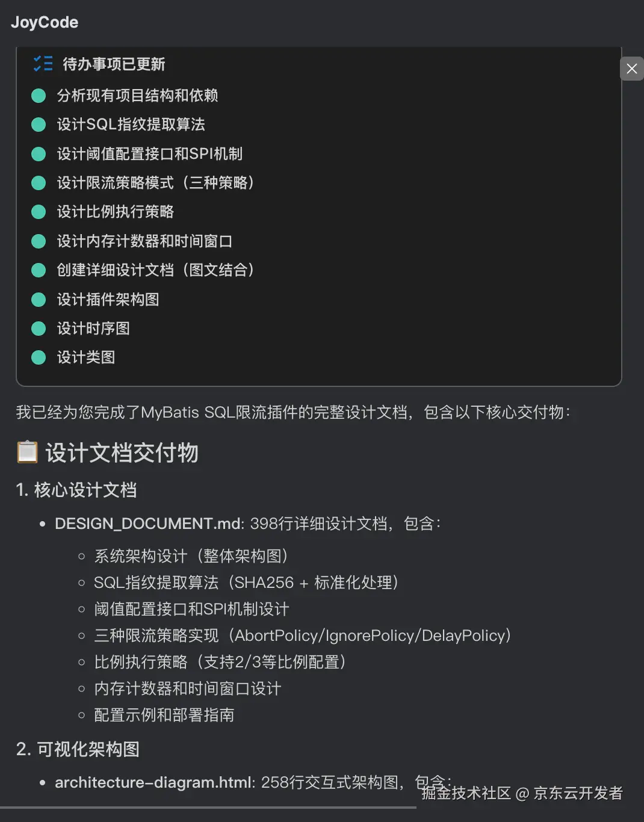Click the green status dot for 设计SQL指纹提取算法
The width and height of the screenshot is (644, 822).
[38, 125]
